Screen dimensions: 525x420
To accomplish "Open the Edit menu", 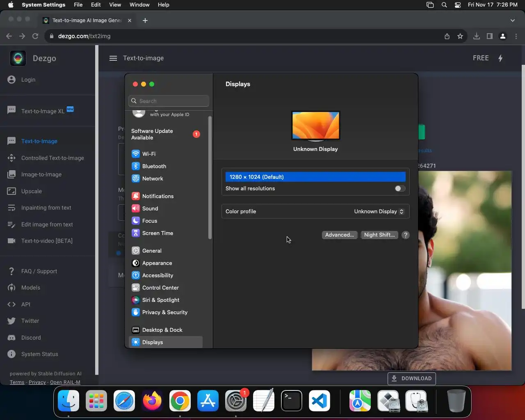I will [x=96, y=5].
